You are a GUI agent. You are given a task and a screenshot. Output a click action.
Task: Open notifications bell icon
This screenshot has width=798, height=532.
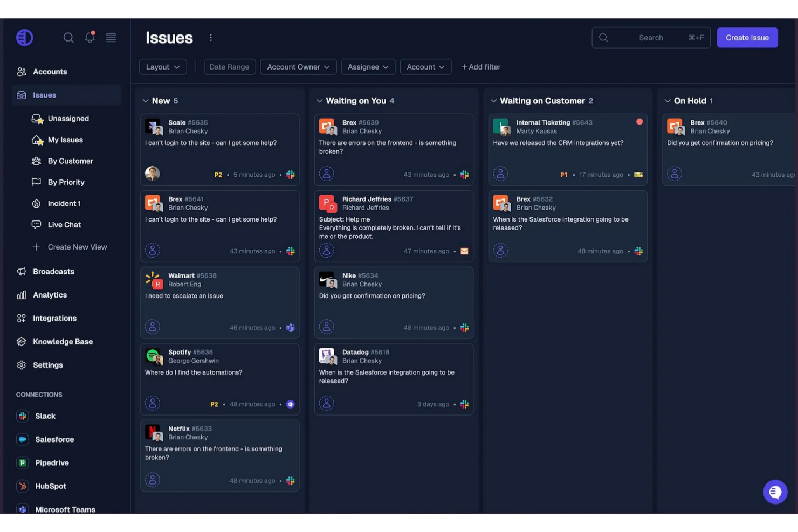[x=90, y=37]
